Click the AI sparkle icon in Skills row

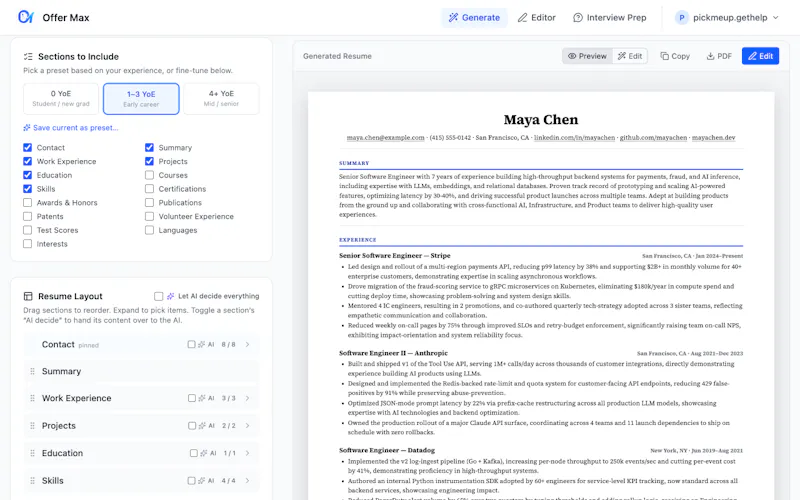tap(202, 481)
